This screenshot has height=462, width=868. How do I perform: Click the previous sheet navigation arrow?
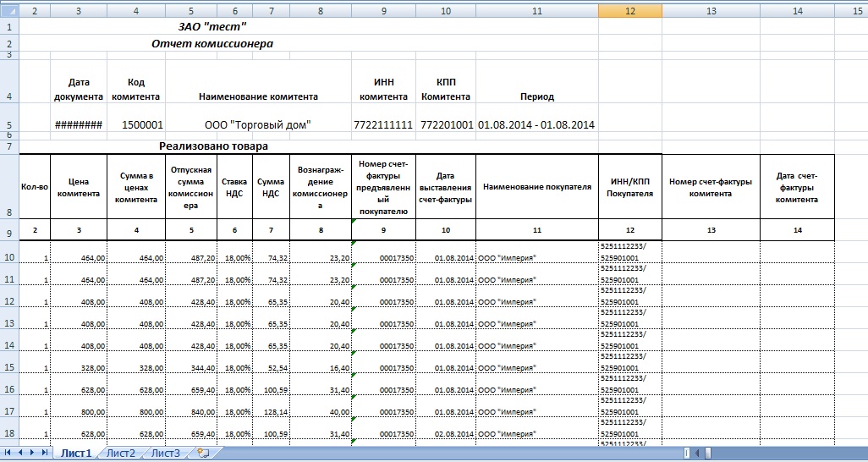[x=20, y=454]
